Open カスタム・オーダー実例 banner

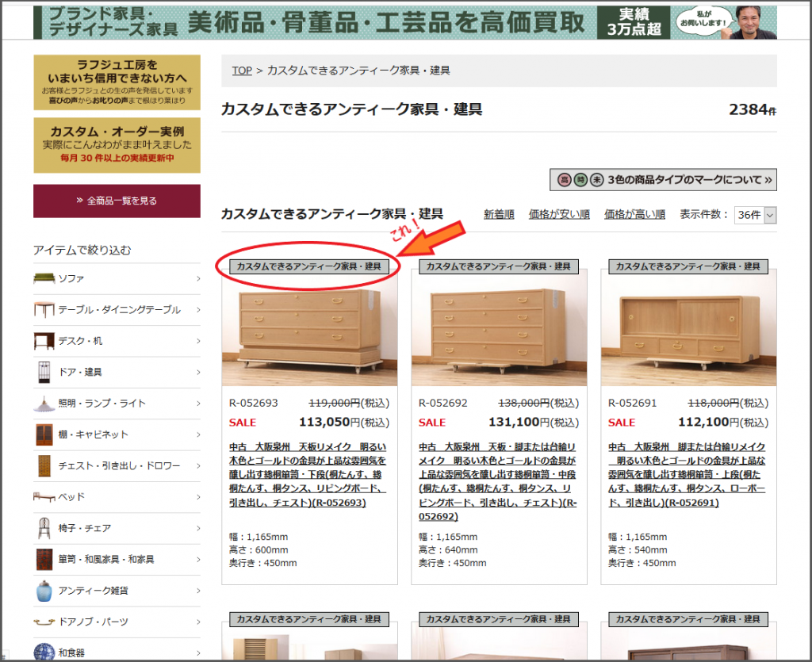click(117, 145)
